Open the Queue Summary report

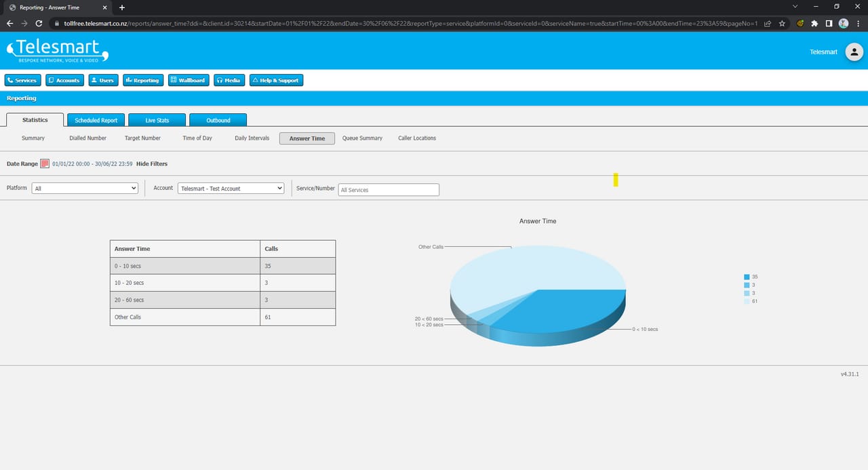(x=362, y=138)
